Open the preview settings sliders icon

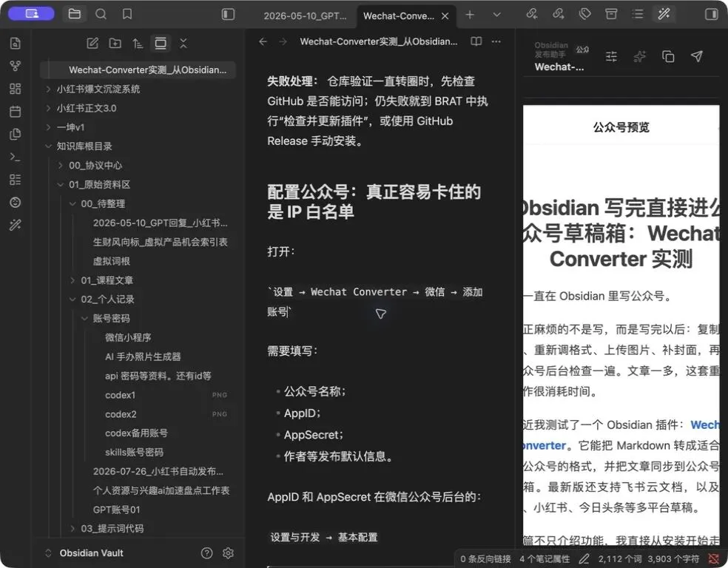pos(611,57)
